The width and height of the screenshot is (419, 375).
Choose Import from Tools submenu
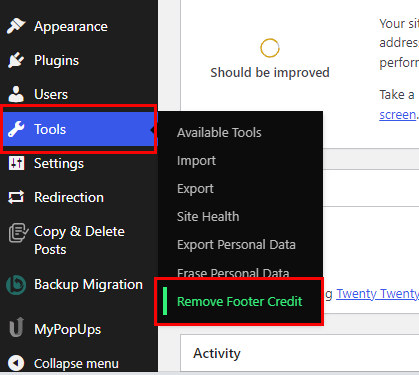196,161
